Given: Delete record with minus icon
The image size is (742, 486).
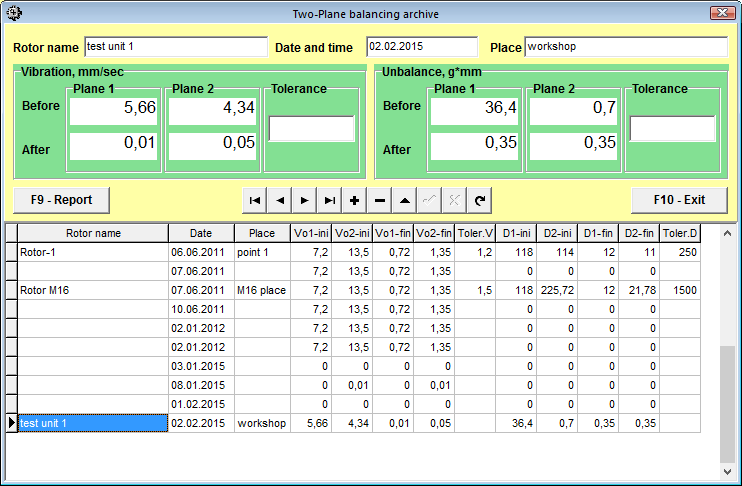Looking at the screenshot, I should pos(380,200).
